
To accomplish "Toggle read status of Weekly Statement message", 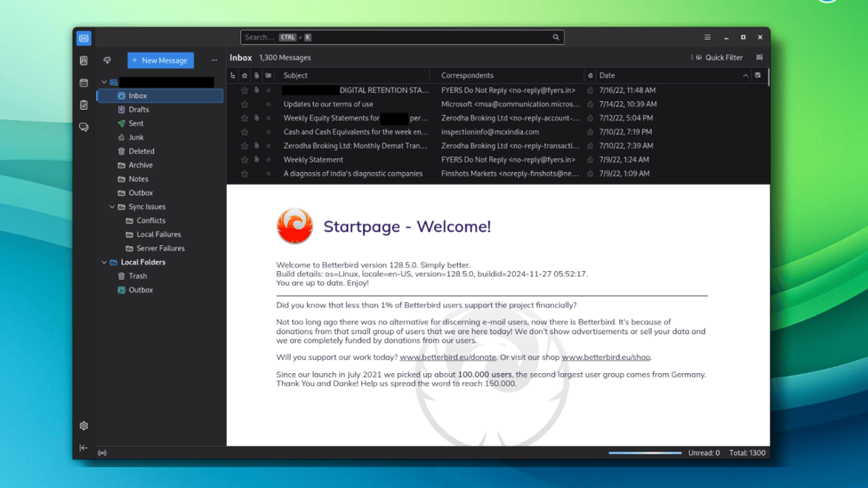I will [x=268, y=160].
